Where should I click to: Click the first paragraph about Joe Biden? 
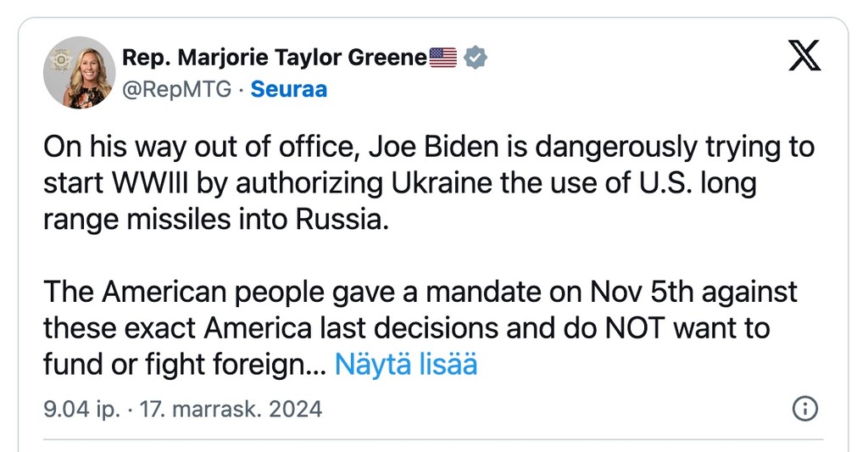click(x=429, y=183)
